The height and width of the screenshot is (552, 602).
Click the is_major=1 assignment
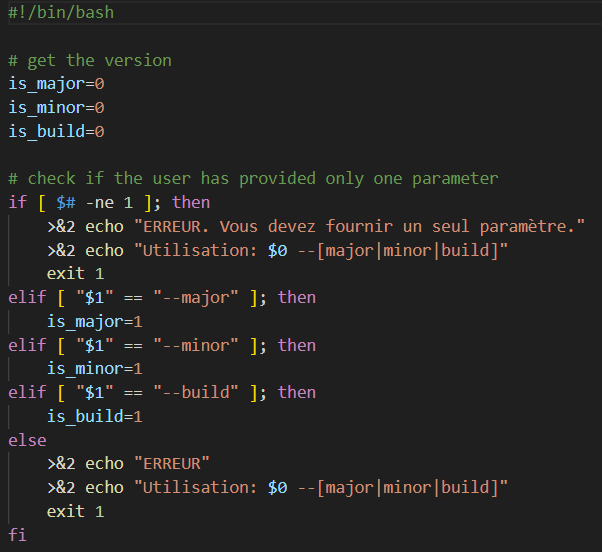point(94,321)
